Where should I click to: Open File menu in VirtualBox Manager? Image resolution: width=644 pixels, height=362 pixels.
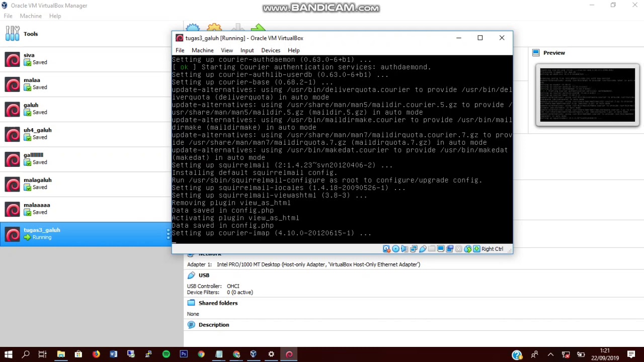pos(8,16)
